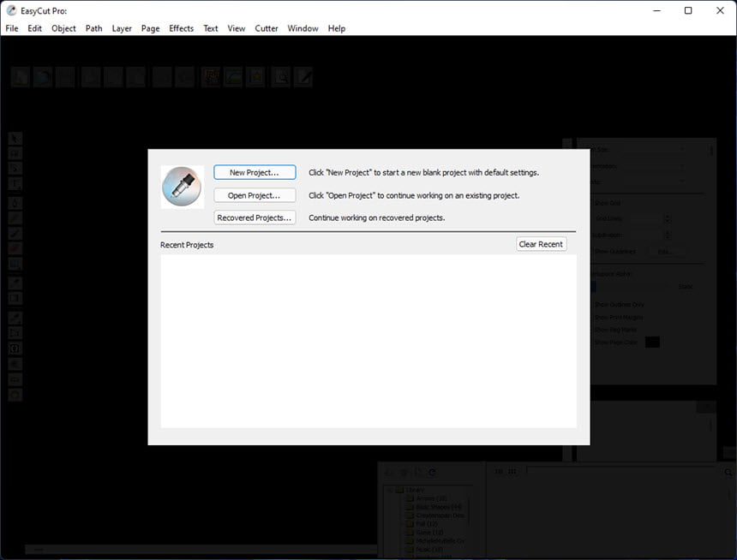Click the library search input field
Viewport: 737px width, 560px height.
pos(623,471)
